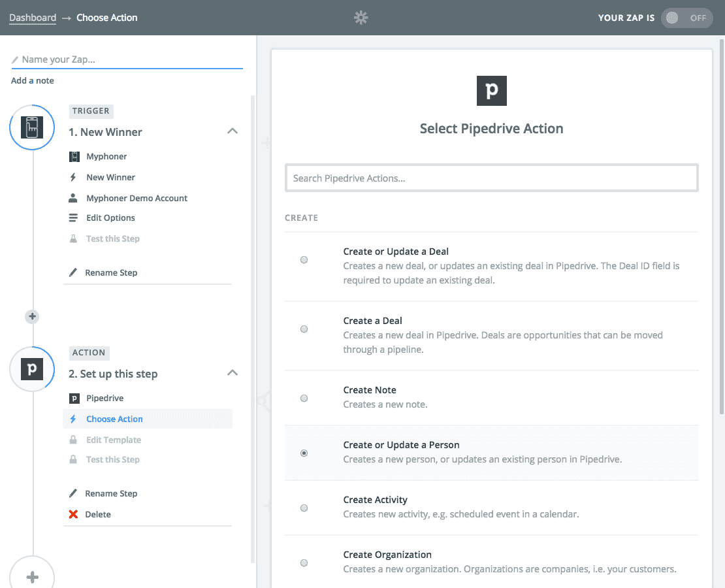Click lightning icon next to Choose Action
Viewport: 725px width, 588px height.
[x=73, y=419]
